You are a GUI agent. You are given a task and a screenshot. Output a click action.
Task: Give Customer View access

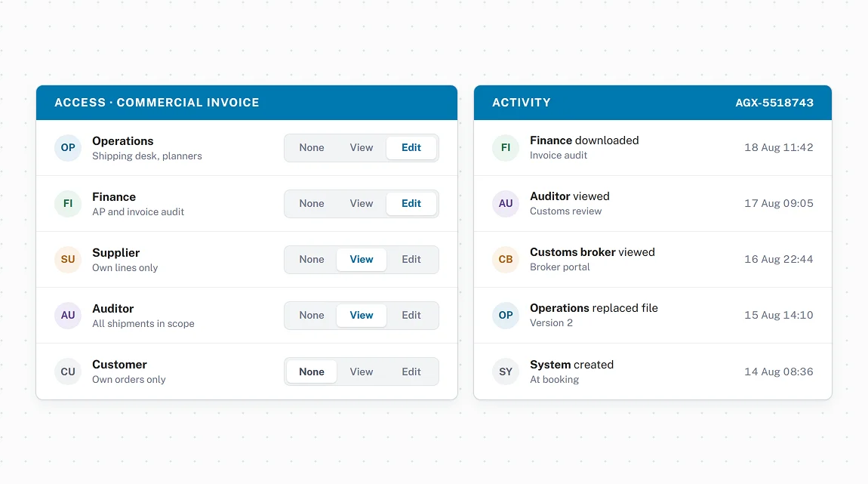pyautogui.click(x=362, y=371)
